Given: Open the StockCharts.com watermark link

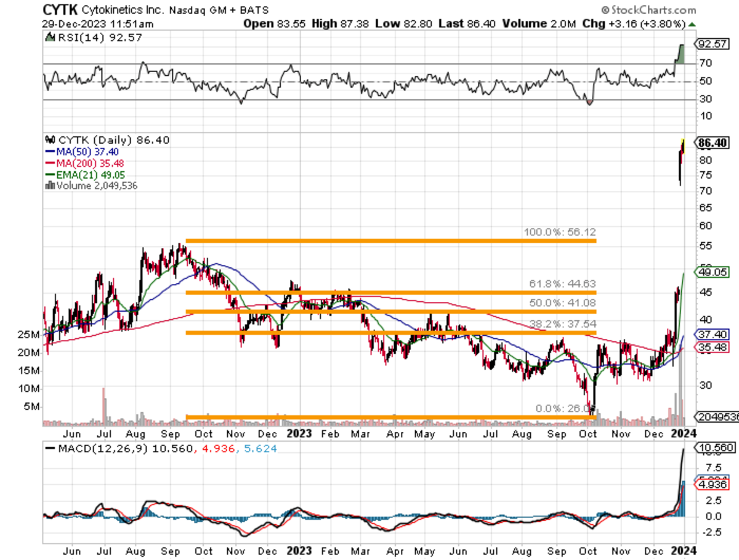Looking at the screenshot, I should pos(648,10).
